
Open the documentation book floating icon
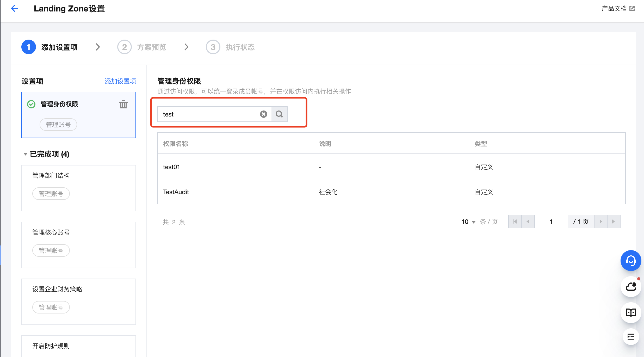pyautogui.click(x=630, y=312)
